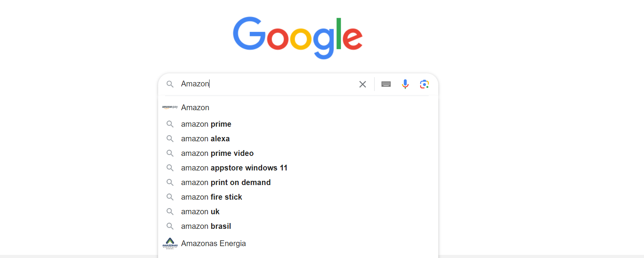Click the magnifying glass in the search bar

pyautogui.click(x=170, y=84)
